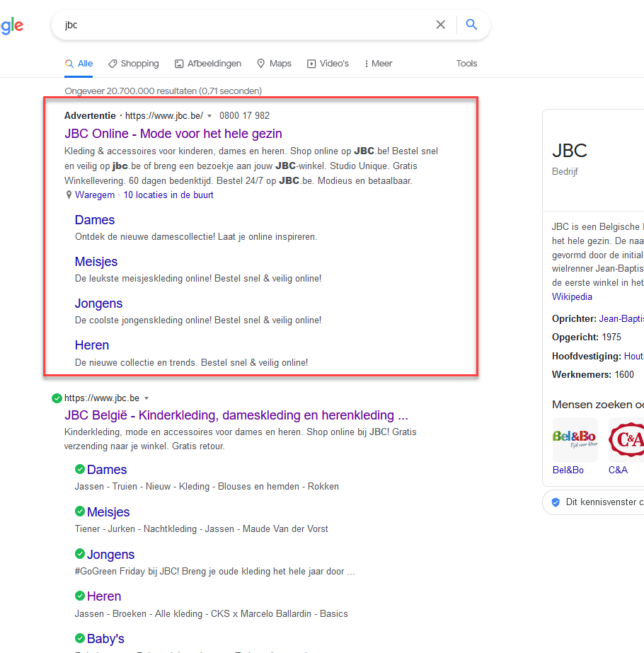The image size is (644, 653).
Task: Open the dropdown arrow next to organic jbc.be URL
Action: [146, 398]
